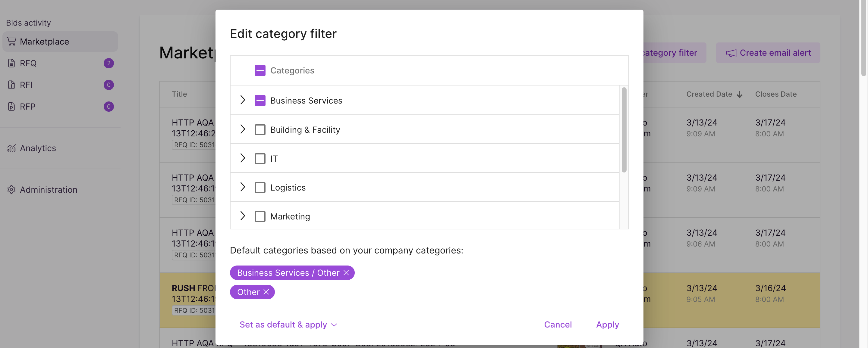Toggle the Business Services checkbox

260,100
